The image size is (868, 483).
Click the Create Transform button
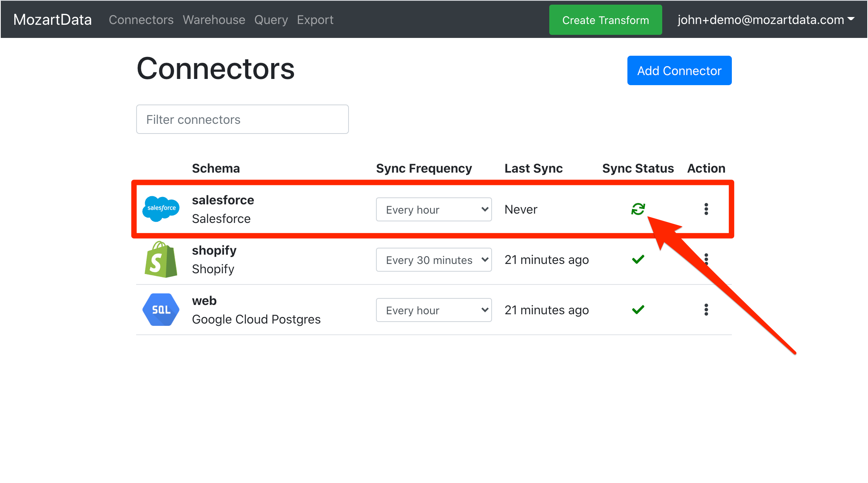point(605,20)
